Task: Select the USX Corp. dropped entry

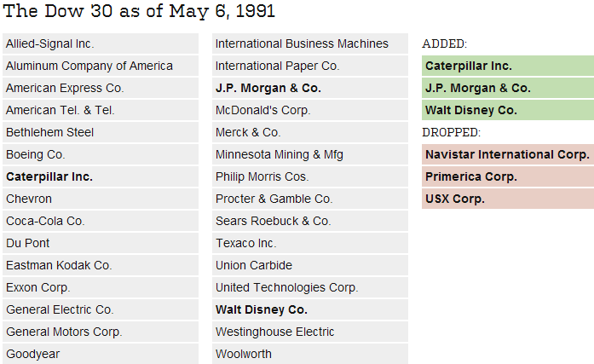Action: [x=508, y=199]
